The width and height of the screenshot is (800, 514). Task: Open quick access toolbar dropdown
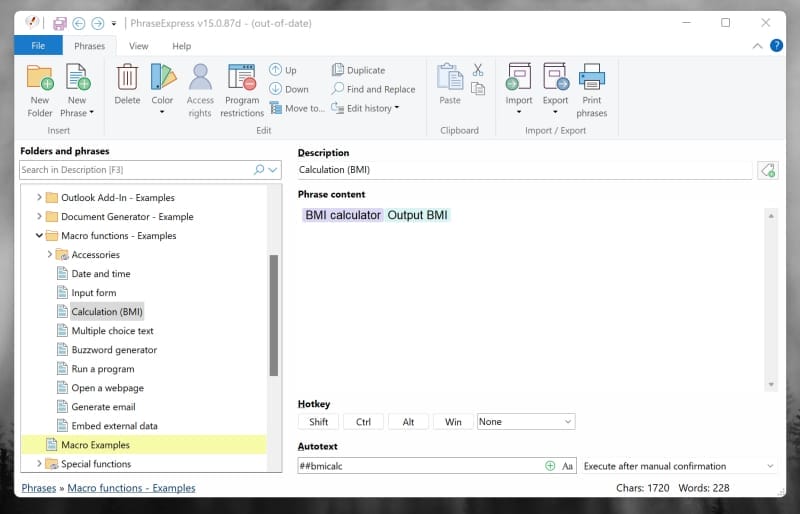[114, 23]
